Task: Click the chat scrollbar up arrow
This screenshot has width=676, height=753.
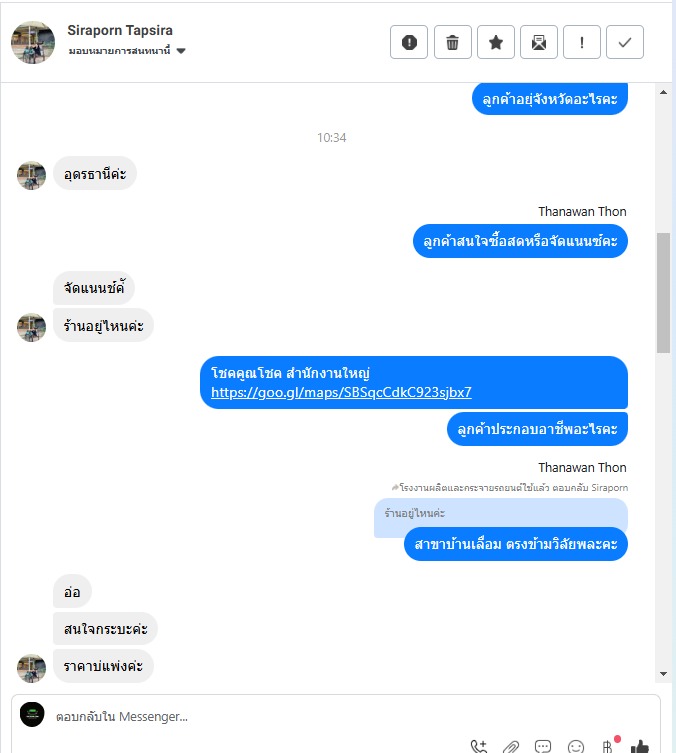Action: [x=664, y=92]
